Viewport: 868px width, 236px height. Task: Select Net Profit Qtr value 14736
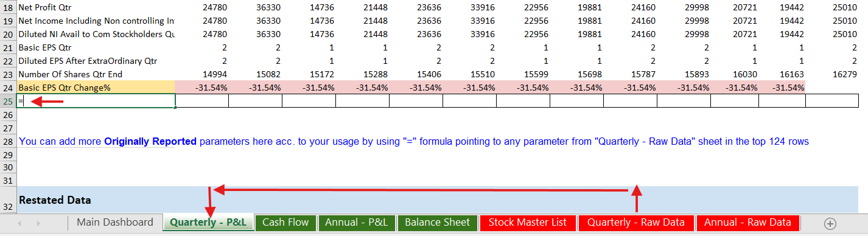click(x=309, y=9)
